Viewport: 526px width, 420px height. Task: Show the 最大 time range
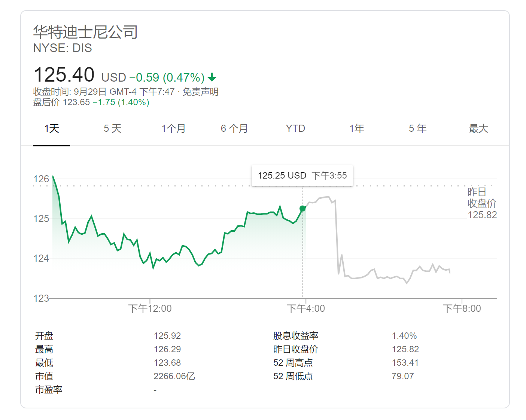click(x=478, y=129)
